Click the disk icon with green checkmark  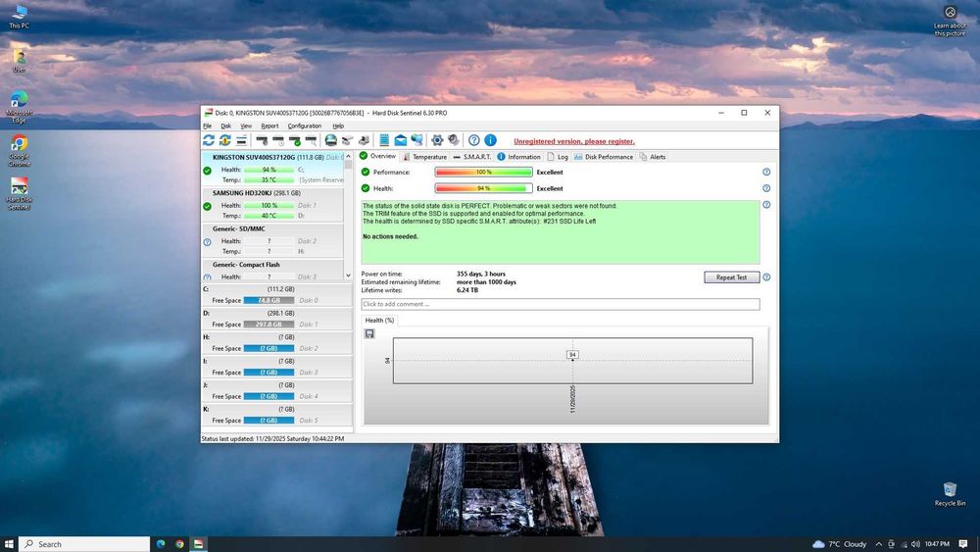coord(294,140)
